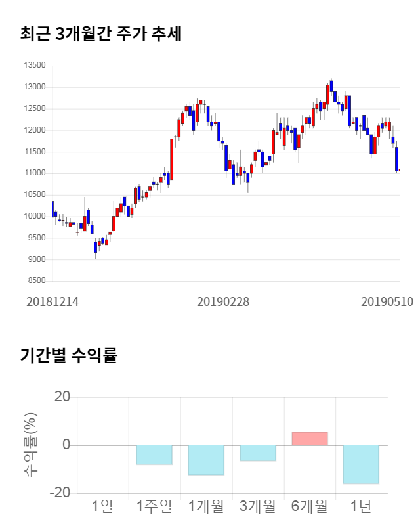The image size is (420, 532).
Task: Click the 3개월 blue return bar
Action: [258, 453]
